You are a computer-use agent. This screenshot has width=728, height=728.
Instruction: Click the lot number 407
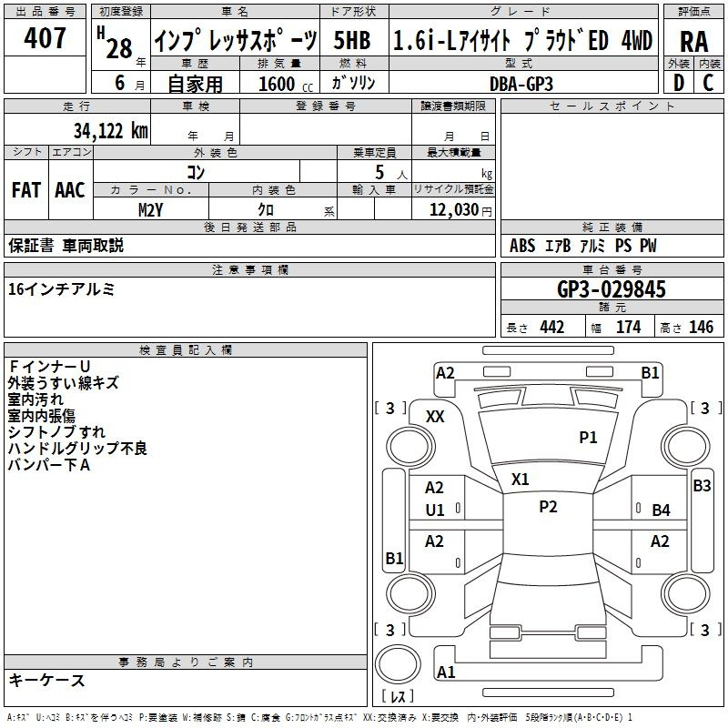[x=45, y=37]
